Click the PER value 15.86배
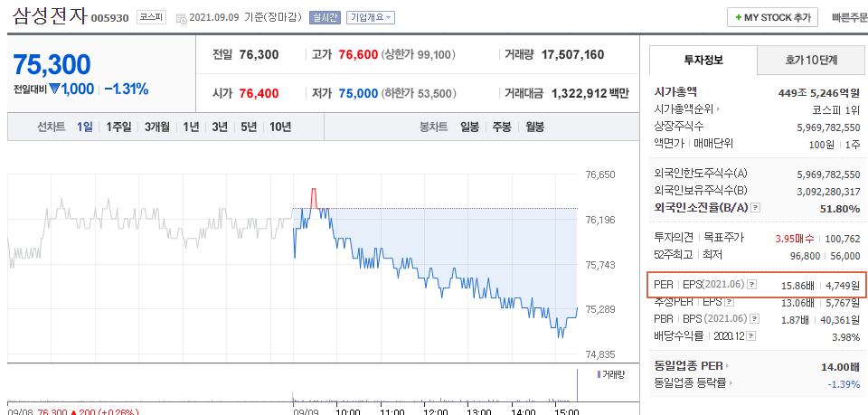Image resolution: width=868 pixels, height=415 pixels. pyautogui.click(x=797, y=286)
